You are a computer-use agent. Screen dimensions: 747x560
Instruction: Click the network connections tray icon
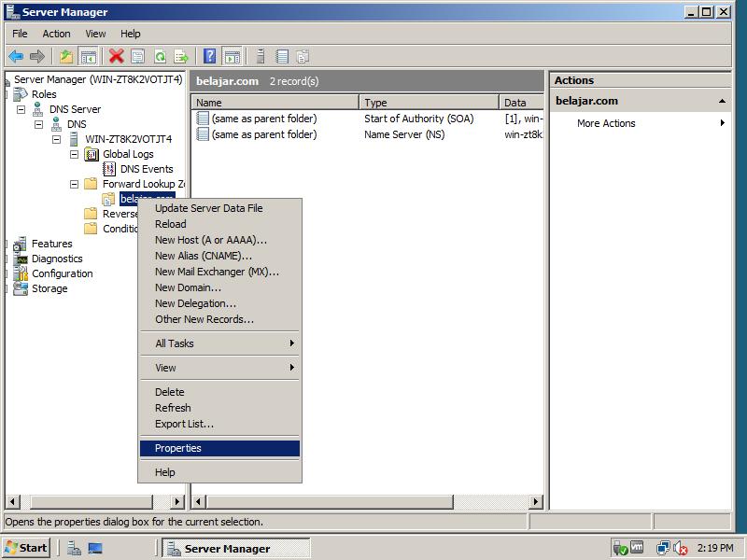[x=663, y=548]
